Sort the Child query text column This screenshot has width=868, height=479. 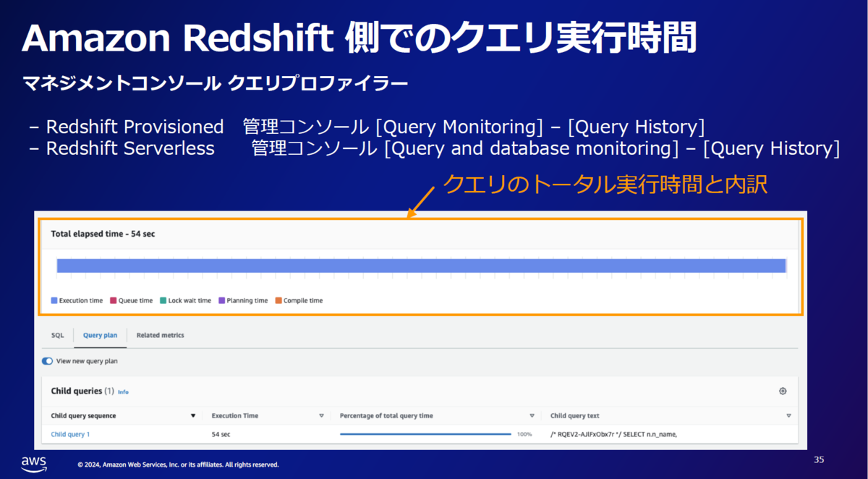coord(788,416)
